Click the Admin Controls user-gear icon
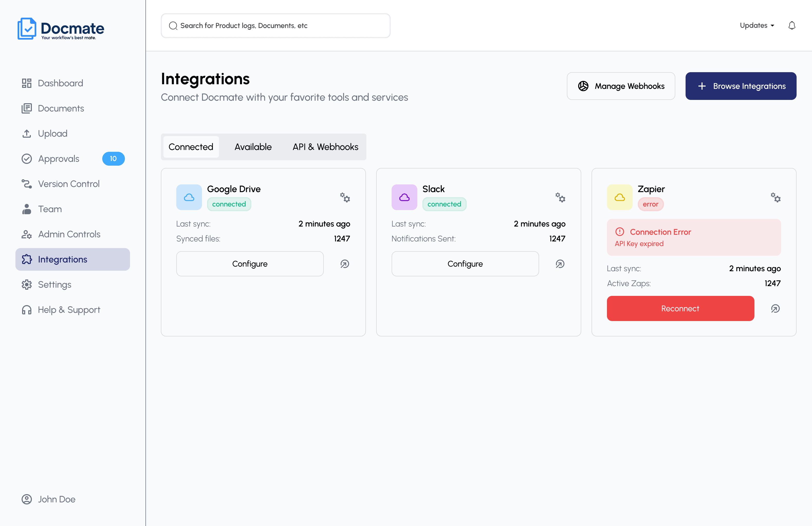Screen dimensions: 812x526 [27, 234]
